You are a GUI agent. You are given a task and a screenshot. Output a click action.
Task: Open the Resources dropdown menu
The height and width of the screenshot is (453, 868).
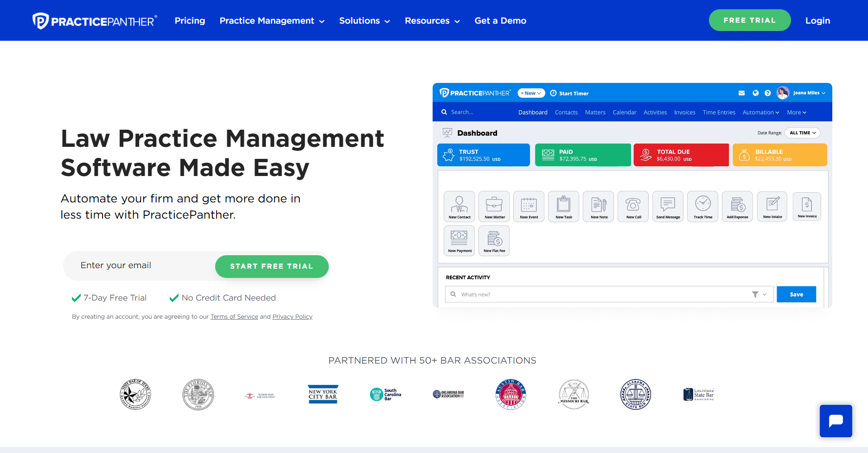pyautogui.click(x=432, y=21)
